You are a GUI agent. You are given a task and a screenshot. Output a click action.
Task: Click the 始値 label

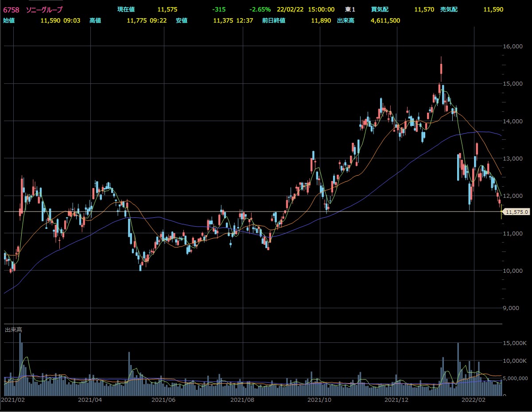[x=9, y=20]
